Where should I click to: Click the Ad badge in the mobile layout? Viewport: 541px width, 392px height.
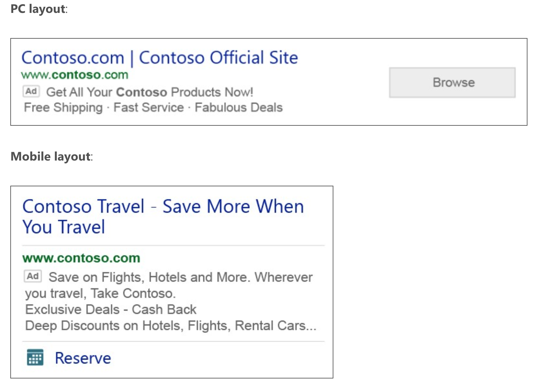click(x=33, y=276)
